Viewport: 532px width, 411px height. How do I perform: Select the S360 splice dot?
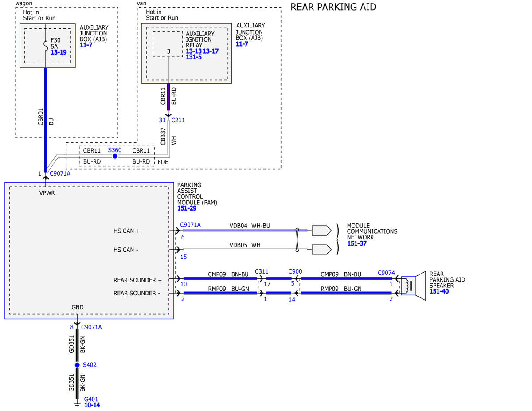[115, 157]
